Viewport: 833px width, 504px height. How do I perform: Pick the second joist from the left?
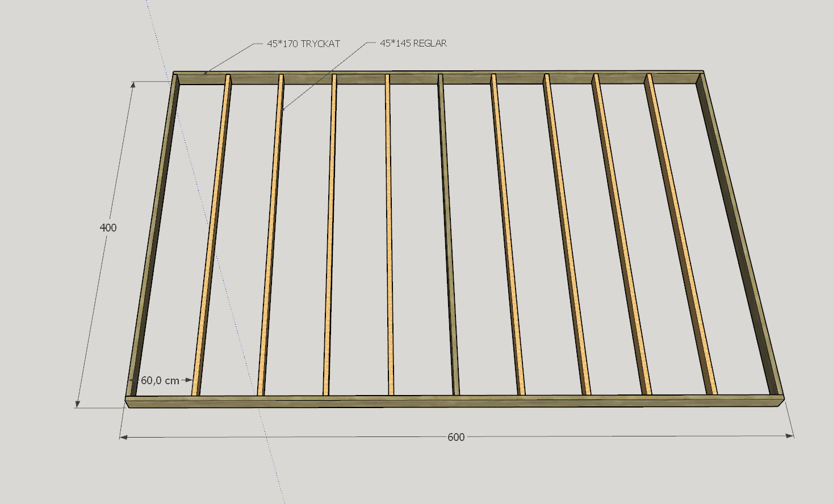click(271, 238)
